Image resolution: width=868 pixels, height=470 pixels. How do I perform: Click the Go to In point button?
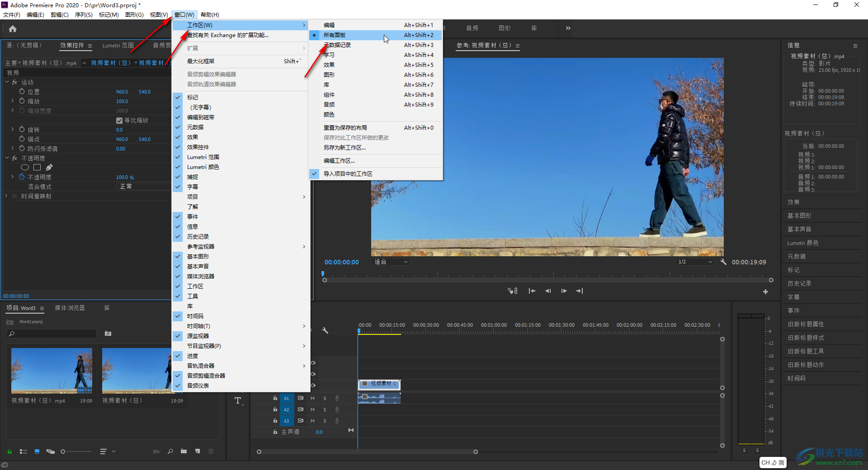click(532, 291)
